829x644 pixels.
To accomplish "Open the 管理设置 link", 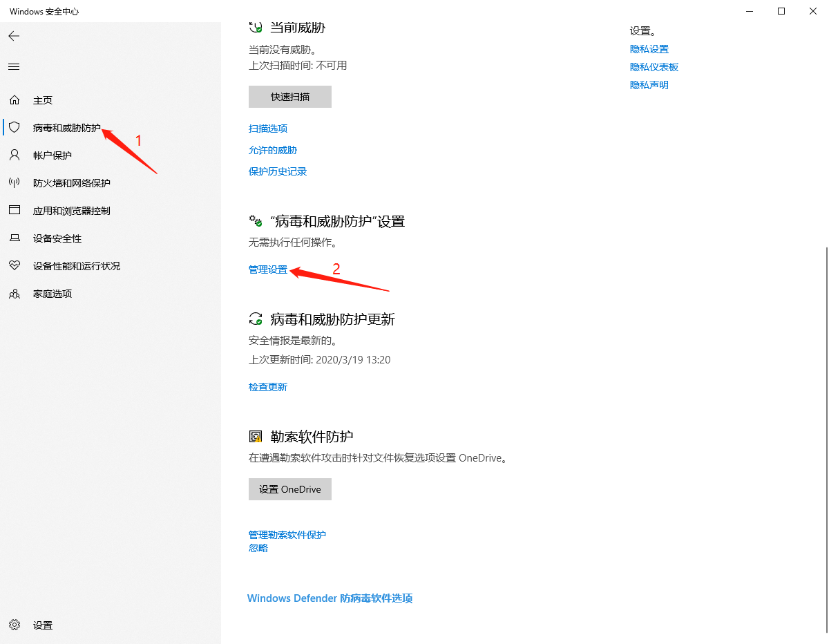I will pos(268,269).
